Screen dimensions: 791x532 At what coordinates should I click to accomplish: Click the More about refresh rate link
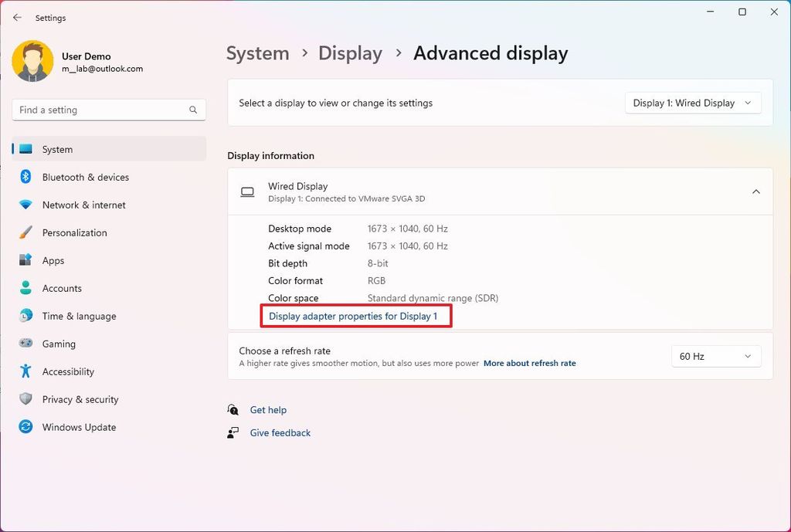[x=530, y=363]
